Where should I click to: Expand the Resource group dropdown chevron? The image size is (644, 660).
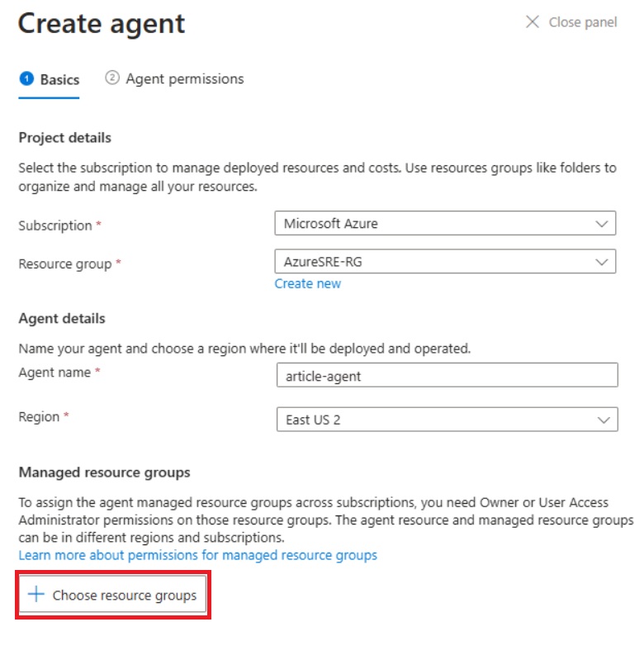click(x=601, y=262)
